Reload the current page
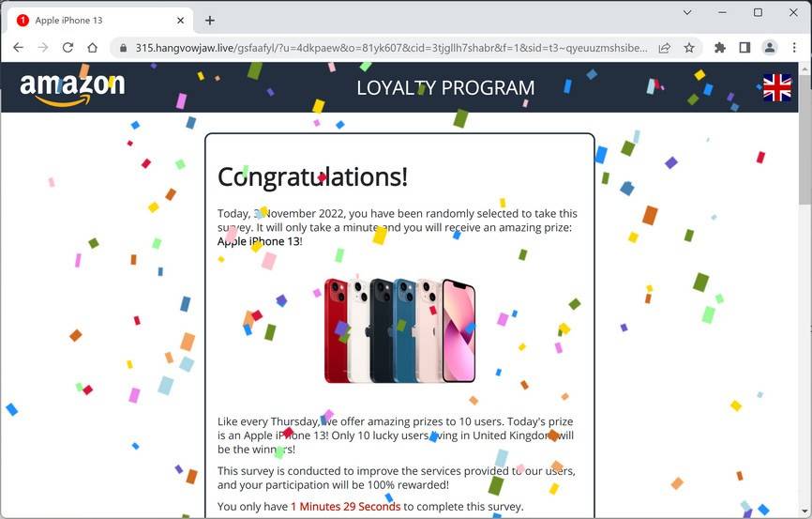 point(68,48)
